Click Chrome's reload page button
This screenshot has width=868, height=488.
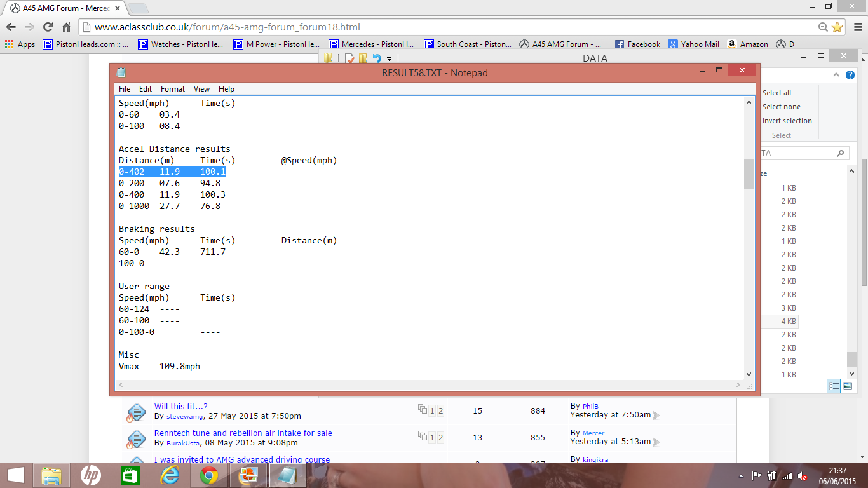[x=48, y=27]
